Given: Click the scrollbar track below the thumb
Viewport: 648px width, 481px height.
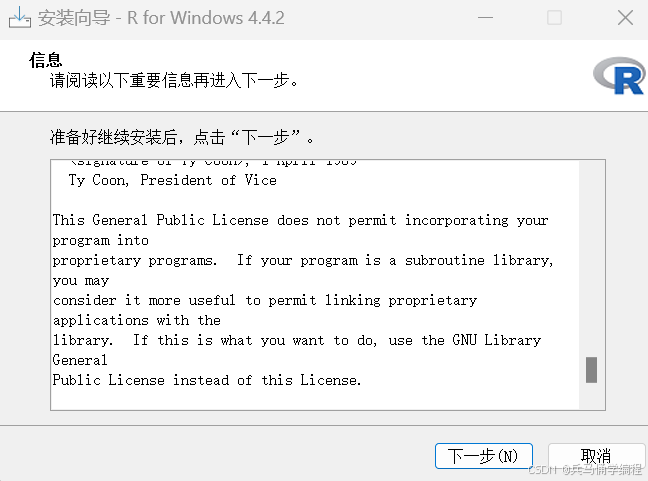Looking at the screenshot, I should pos(591,396).
